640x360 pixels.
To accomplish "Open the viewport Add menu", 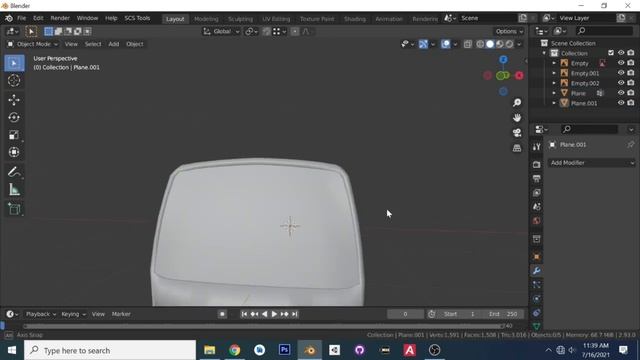I will point(113,44).
